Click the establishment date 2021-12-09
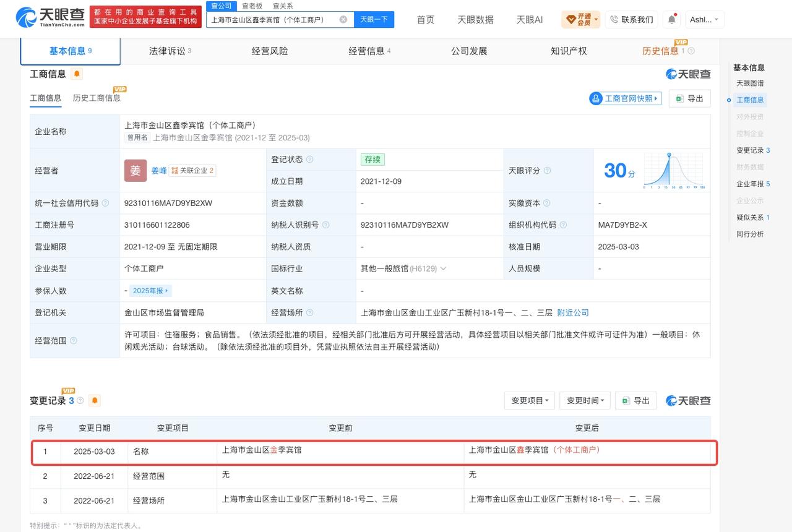 [381, 181]
